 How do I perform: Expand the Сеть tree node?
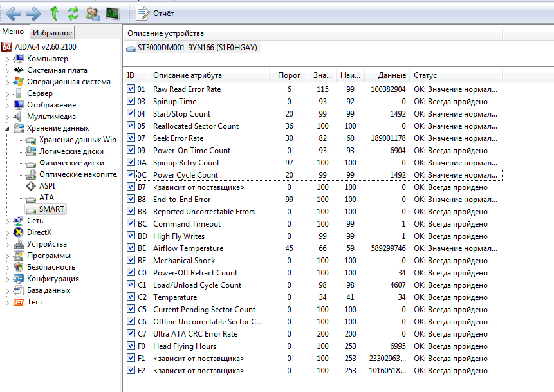click(7, 221)
